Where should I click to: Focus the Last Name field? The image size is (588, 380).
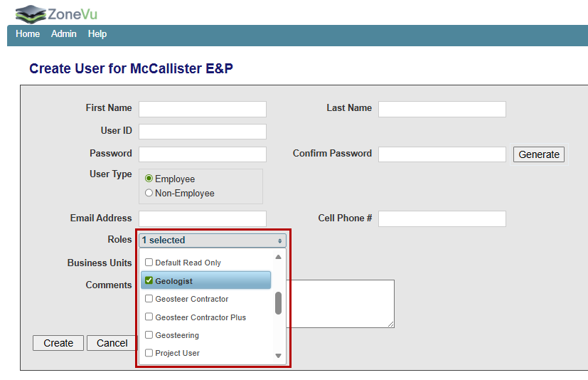442,109
